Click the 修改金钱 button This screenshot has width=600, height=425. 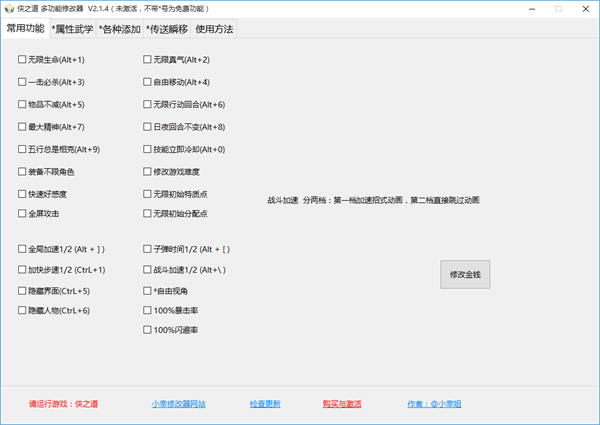click(465, 275)
